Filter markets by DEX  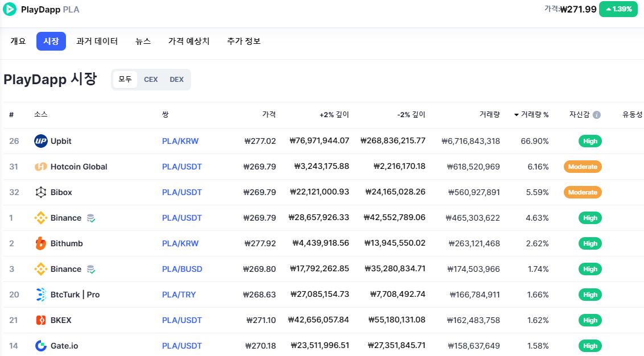[176, 79]
